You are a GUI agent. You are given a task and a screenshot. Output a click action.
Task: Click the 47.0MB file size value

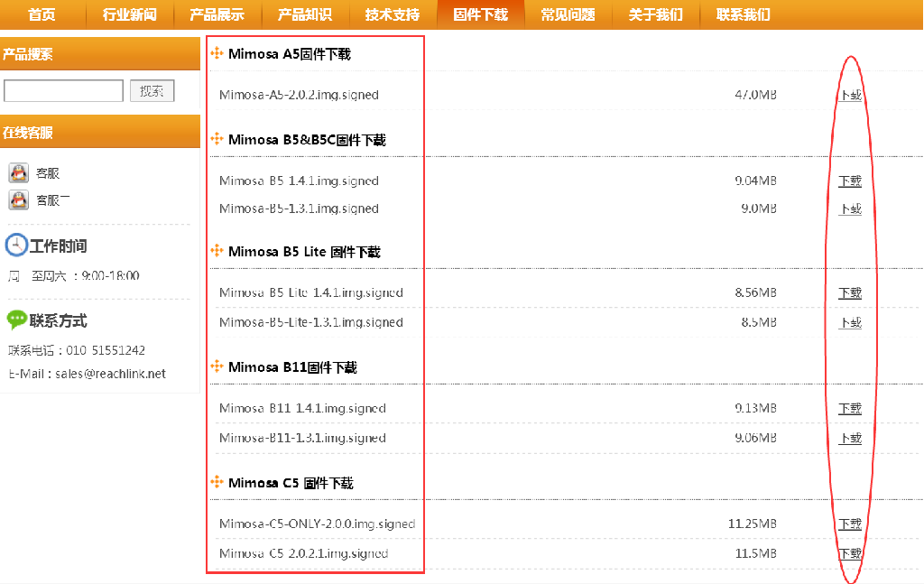click(755, 94)
